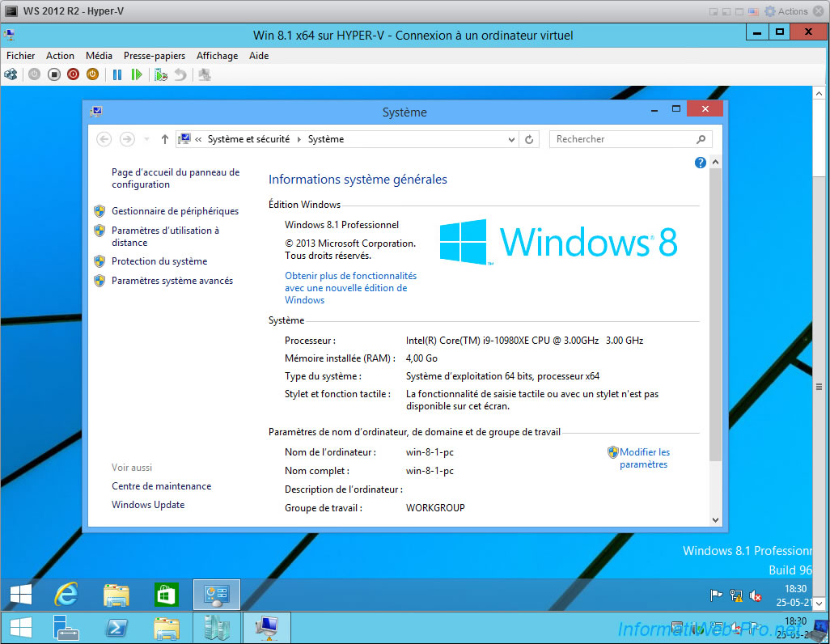The height and width of the screenshot is (644, 830).
Task: Click the grayed-out Start VM toolbar icon
Action: (35, 74)
